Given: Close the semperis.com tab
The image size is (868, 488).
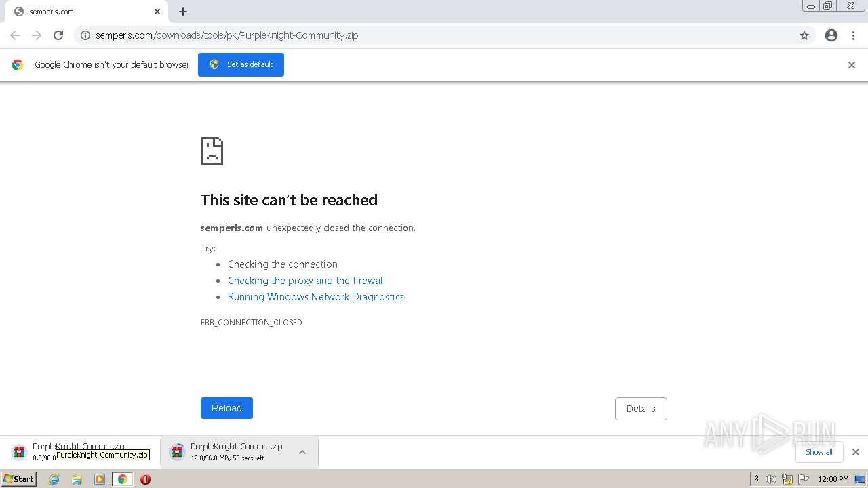Looking at the screenshot, I should pyautogui.click(x=157, y=12).
